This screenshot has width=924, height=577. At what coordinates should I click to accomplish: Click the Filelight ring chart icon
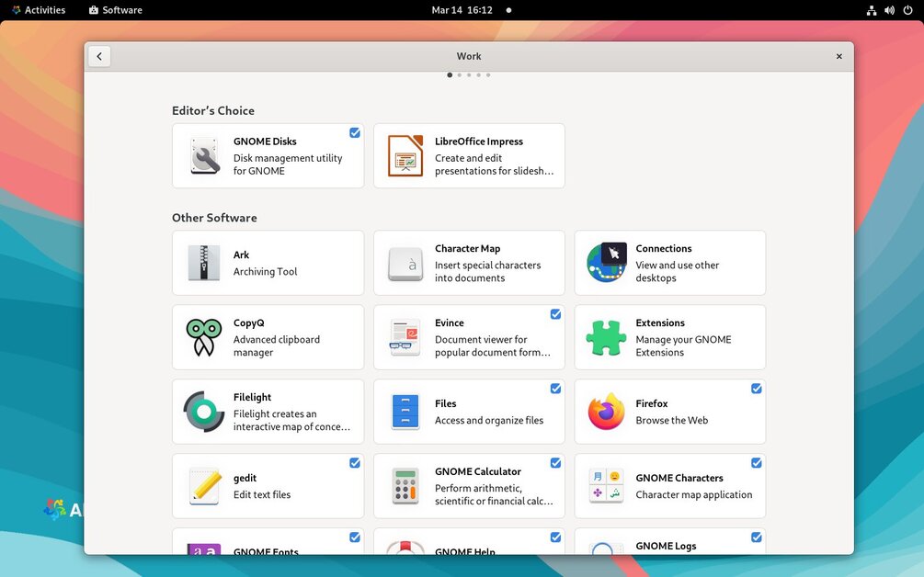point(204,412)
